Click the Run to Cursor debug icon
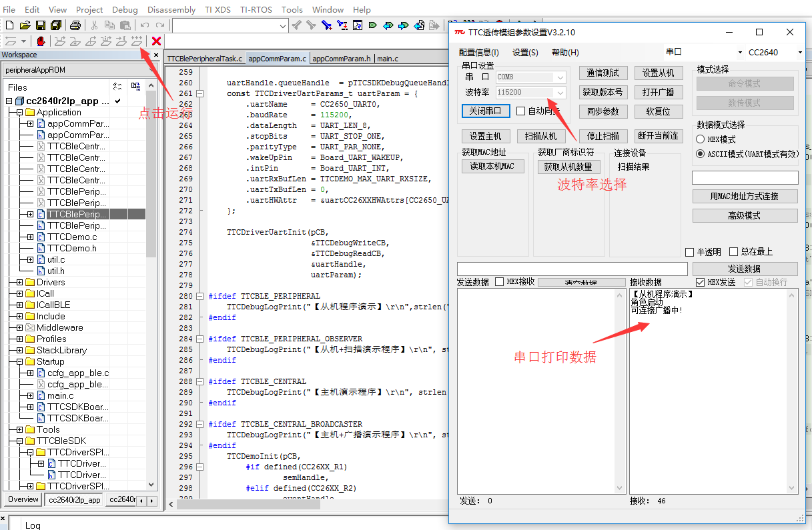Viewport: 812px width, 530px height. point(121,41)
